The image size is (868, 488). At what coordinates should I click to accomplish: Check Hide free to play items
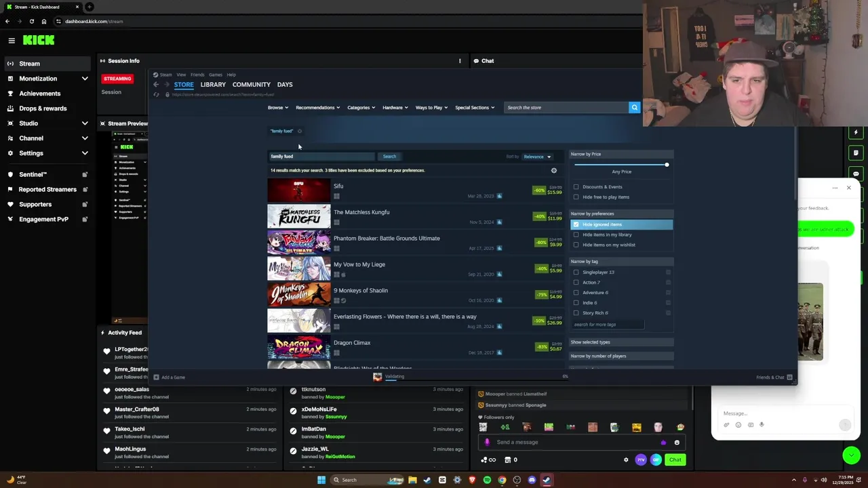(x=576, y=197)
